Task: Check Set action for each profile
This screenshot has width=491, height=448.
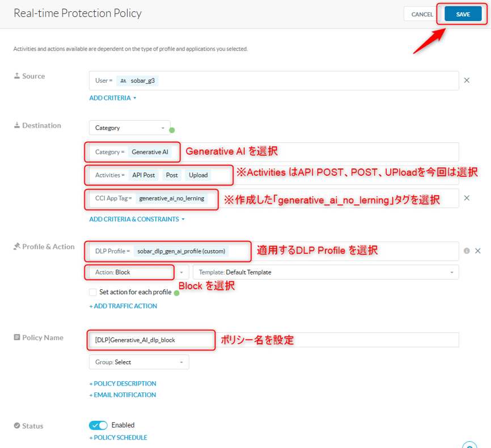Action: tap(92, 292)
